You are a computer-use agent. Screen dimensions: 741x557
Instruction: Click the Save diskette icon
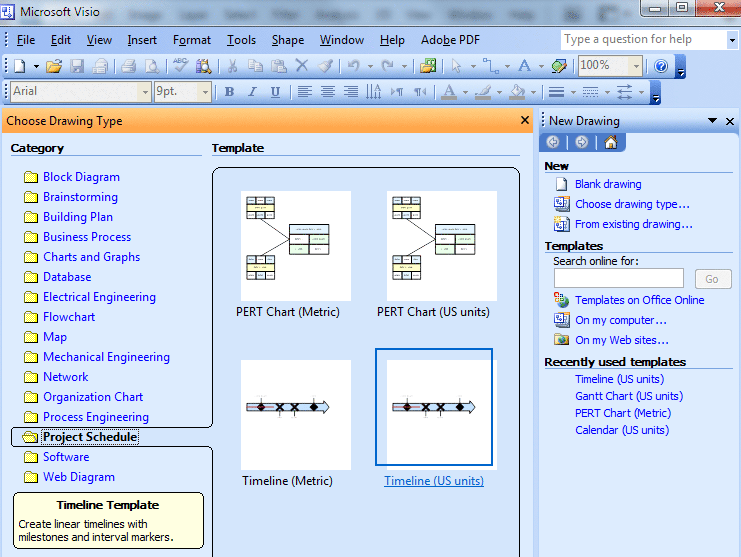(x=77, y=66)
